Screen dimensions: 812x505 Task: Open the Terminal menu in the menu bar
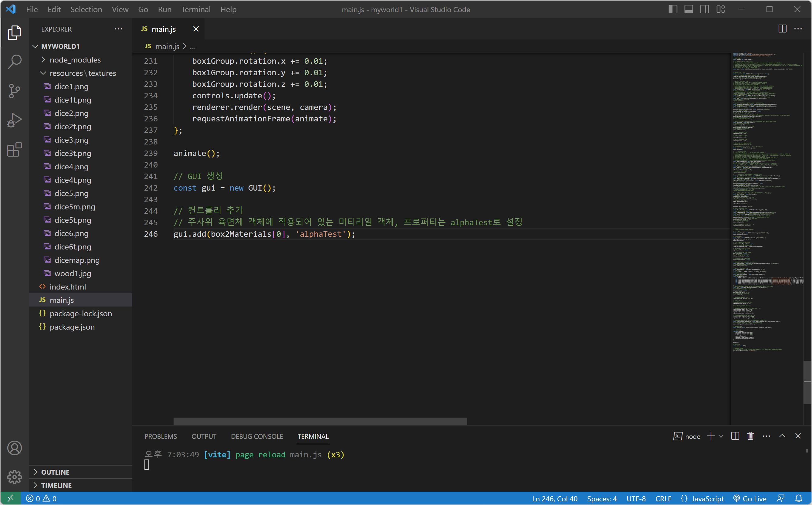pyautogui.click(x=196, y=9)
